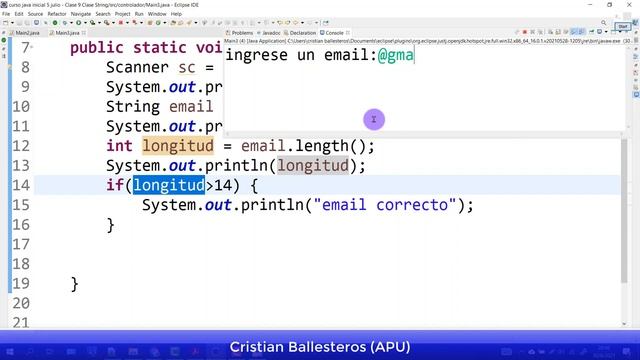Click the Clear Console icon
Image resolution: width=640 pixels, height=360 pixels.
pyautogui.click(x=551, y=32)
